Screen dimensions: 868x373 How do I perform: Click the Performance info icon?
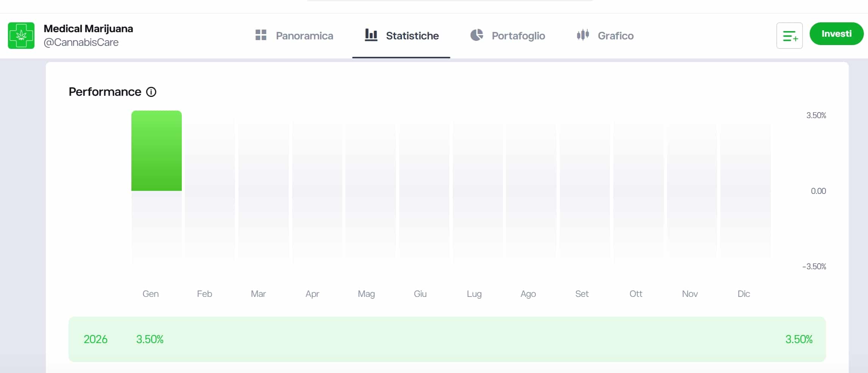pos(151,92)
